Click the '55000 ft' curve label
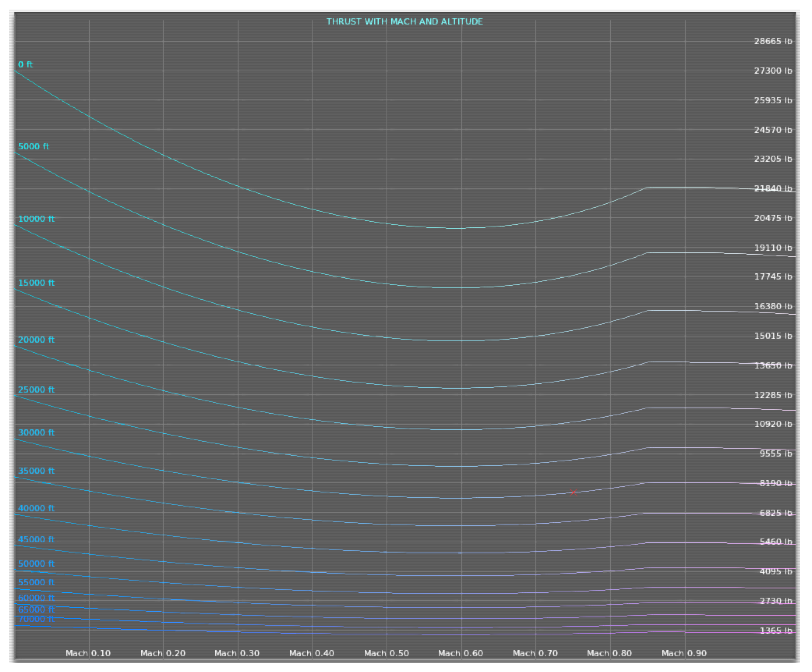The image size is (812, 672). pyautogui.click(x=36, y=582)
